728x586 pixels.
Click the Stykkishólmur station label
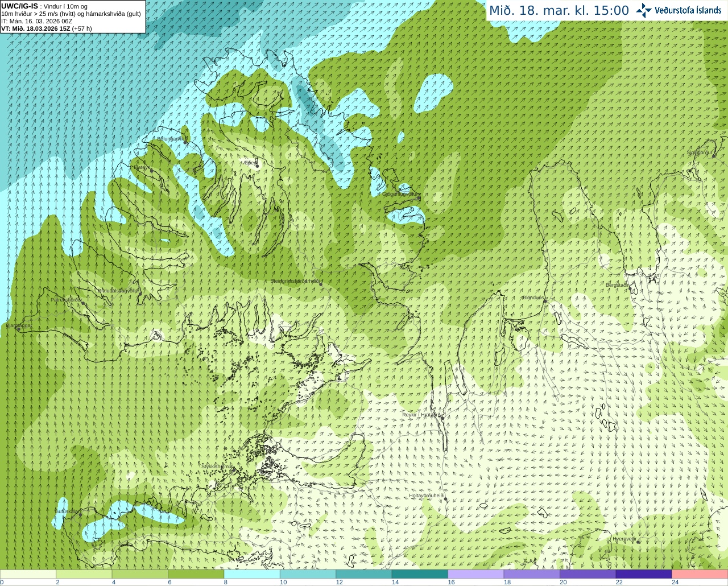tap(217, 466)
